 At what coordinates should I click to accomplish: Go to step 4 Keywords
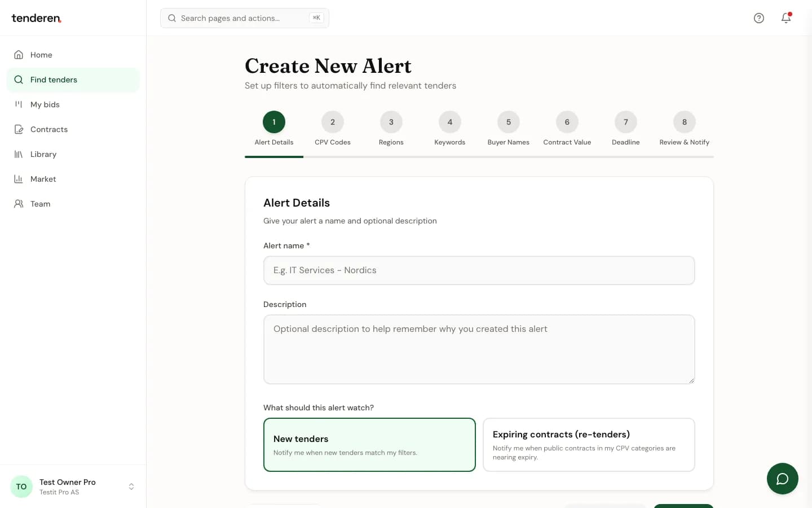click(x=450, y=129)
